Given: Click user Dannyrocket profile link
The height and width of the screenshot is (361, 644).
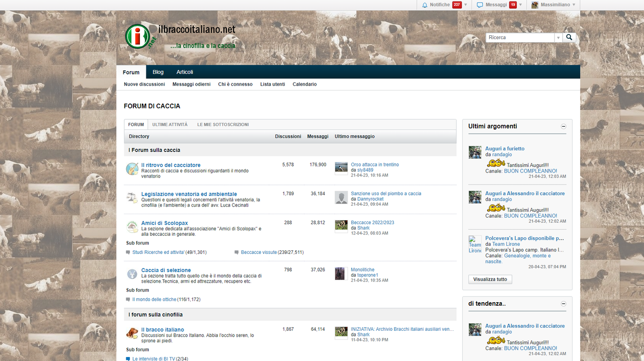Looking at the screenshot, I should 370,199.
